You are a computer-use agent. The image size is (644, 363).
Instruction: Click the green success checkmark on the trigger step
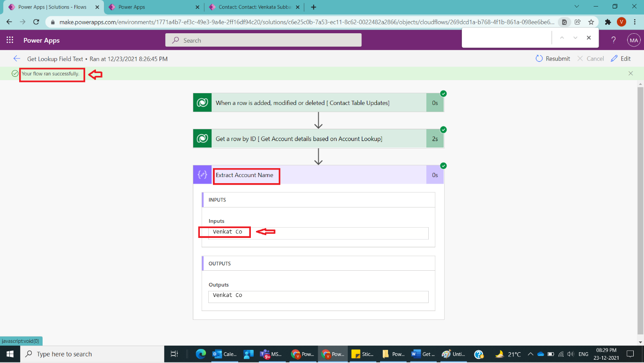pyautogui.click(x=443, y=93)
